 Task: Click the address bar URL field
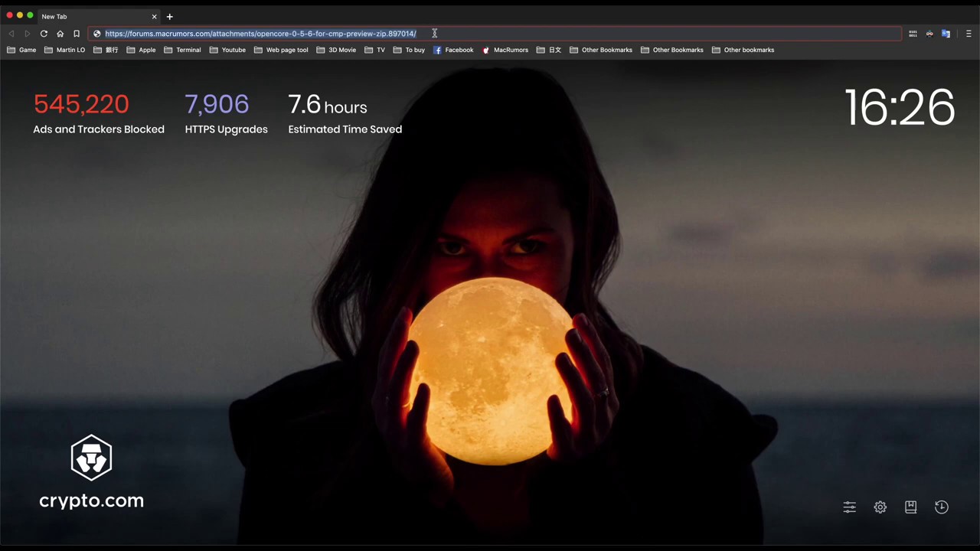pyautogui.click(x=494, y=34)
